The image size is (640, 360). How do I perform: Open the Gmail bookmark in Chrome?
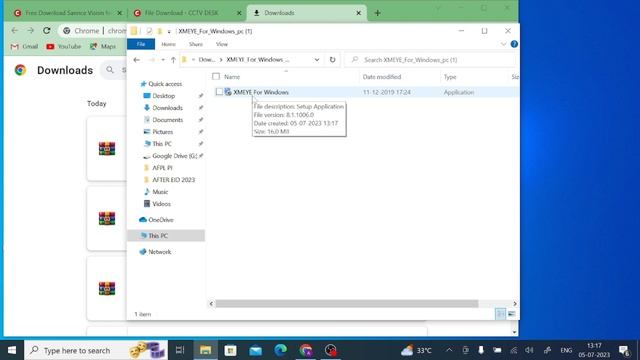(x=24, y=47)
